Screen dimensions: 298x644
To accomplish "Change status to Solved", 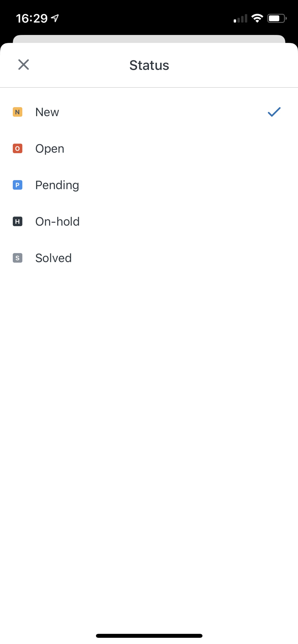I will coord(53,258).
